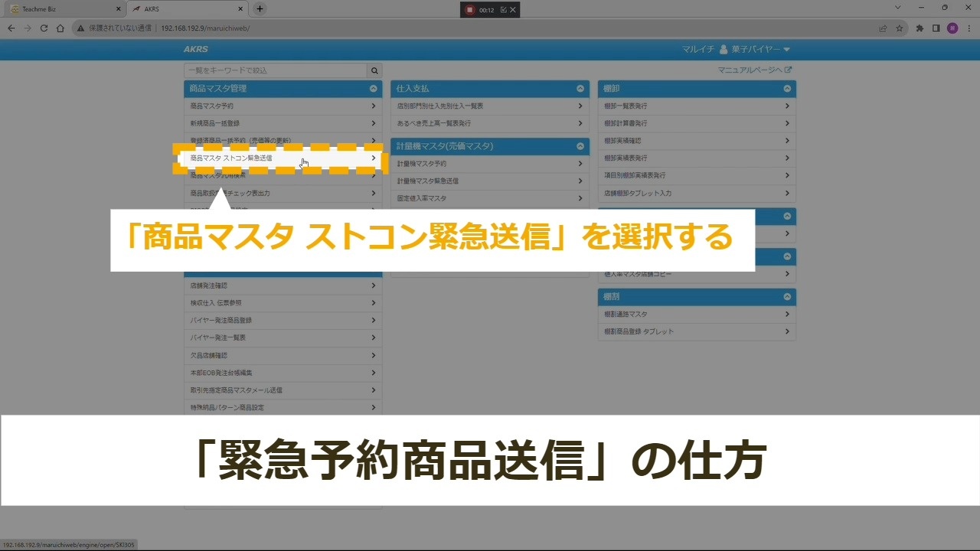This screenshot has width=980, height=551.
Task: Open 計量機マスタ緊急送信 menu item
Action: click(489, 181)
